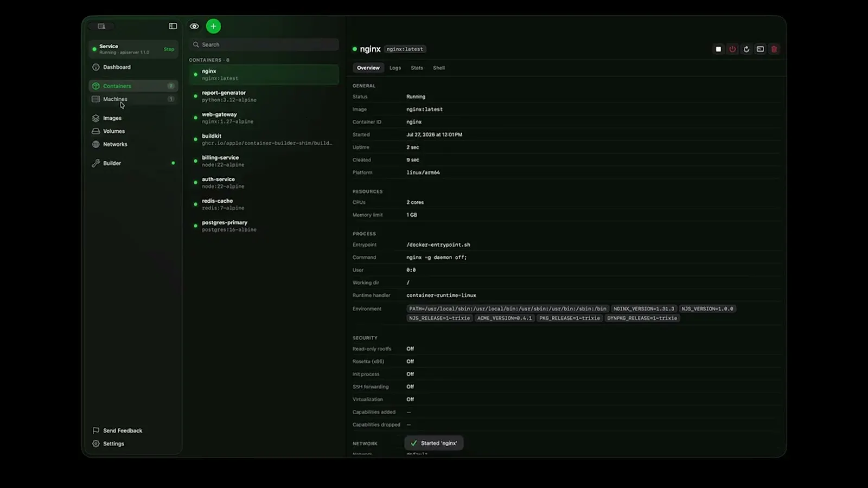Click the Settings gear icon

pos(96,444)
